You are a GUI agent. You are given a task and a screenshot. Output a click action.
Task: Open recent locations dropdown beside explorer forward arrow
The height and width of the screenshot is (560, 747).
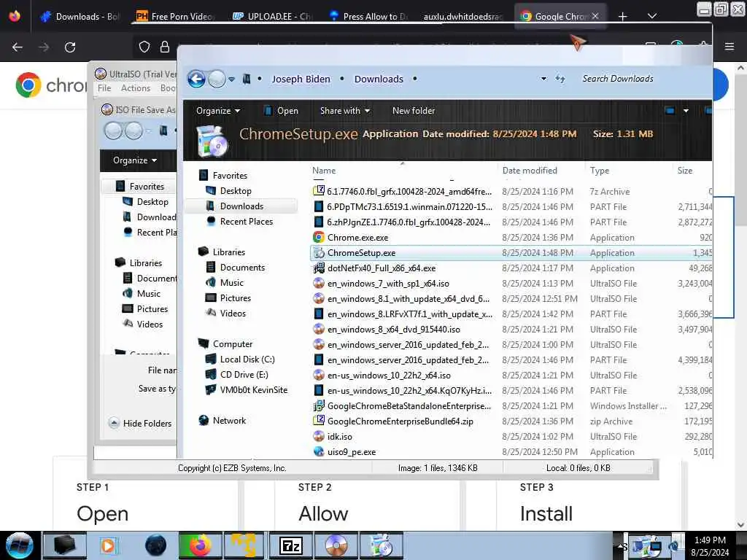231,79
